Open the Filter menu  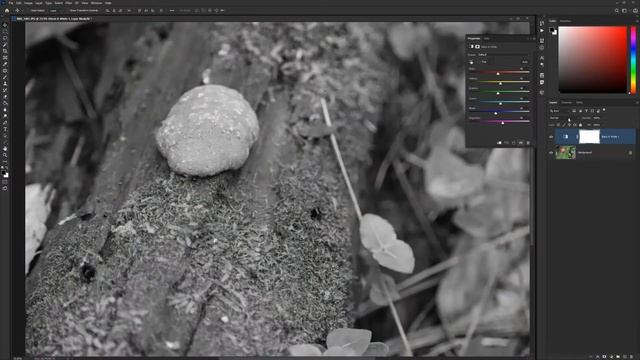(x=69, y=3)
